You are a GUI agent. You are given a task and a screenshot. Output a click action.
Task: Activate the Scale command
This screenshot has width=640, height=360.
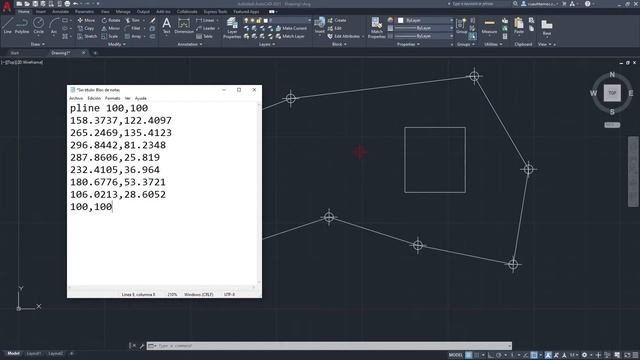(x=110, y=36)
